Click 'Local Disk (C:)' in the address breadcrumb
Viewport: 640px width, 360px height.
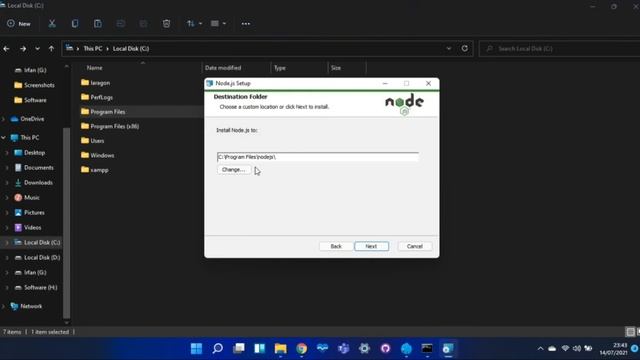click(x=131, y=49)
